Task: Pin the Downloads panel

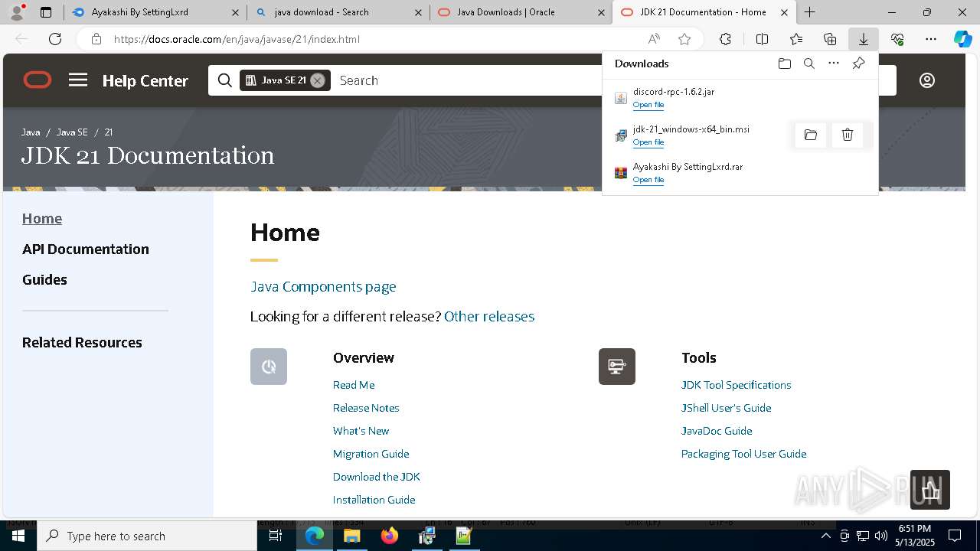Action: (858, 64)
